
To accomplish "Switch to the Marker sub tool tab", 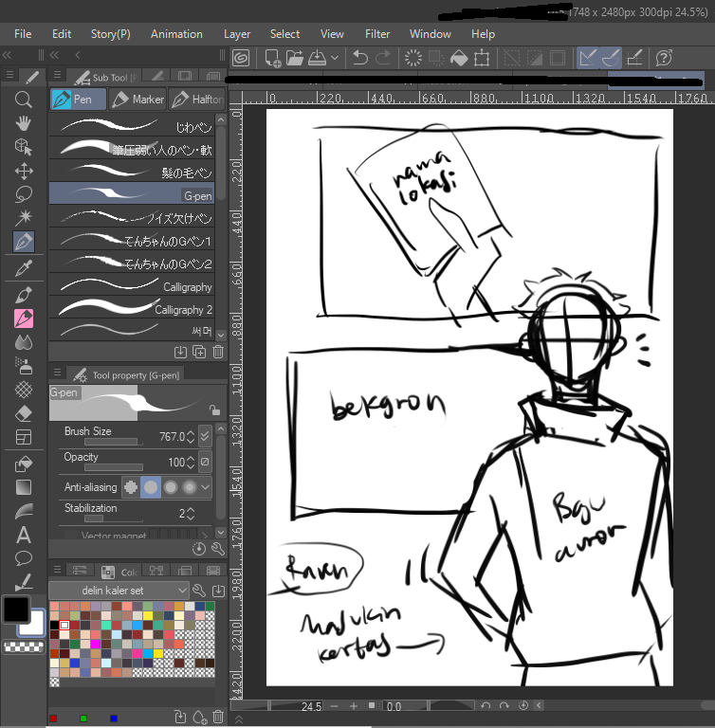I will [138, 100].
